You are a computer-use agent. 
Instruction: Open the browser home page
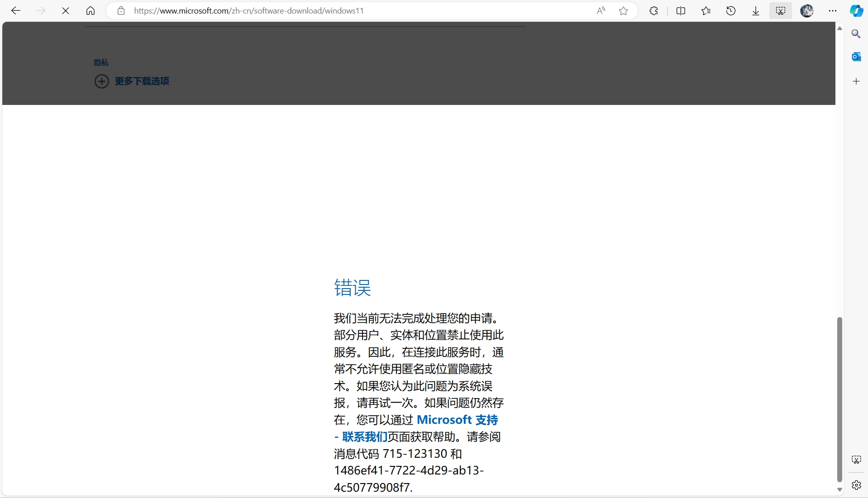[91, 11]
